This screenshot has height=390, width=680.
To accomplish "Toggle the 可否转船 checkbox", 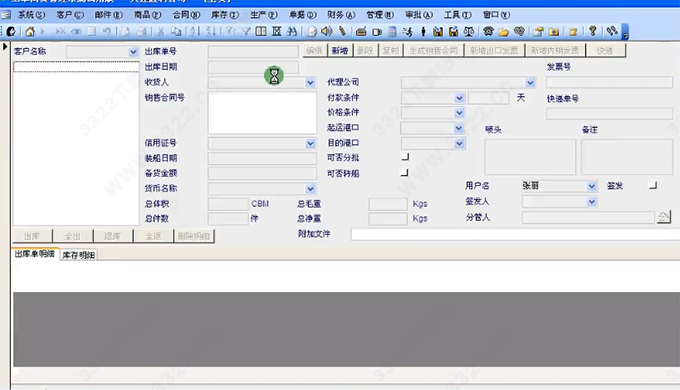I will coord(405,173).
